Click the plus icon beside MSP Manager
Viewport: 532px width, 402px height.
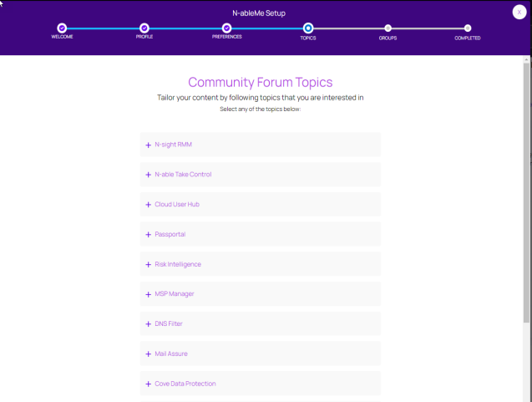click(149, 294)
